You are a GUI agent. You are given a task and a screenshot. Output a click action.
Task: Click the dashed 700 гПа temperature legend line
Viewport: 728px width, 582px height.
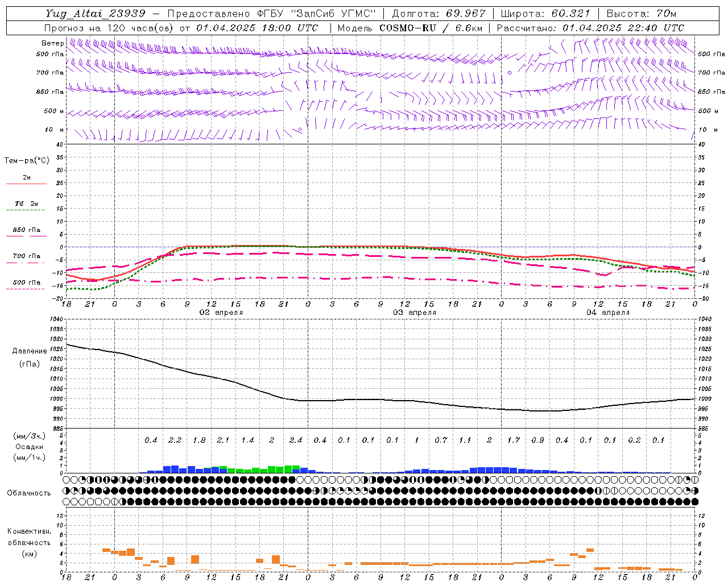tap(26, 263)
